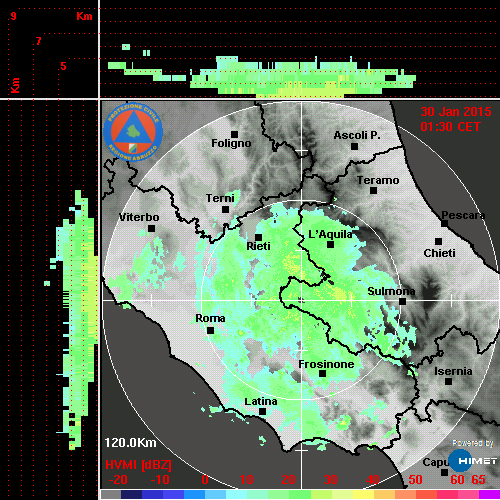
Task: Click the gray swatch on the dBZ color bar
Action: [x=111, y=494]
